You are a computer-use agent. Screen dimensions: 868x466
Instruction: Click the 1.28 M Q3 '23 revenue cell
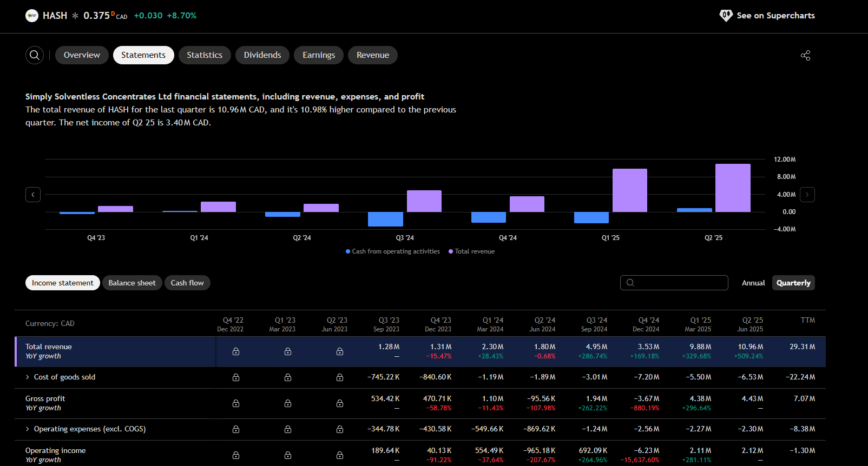click(389, 347)
